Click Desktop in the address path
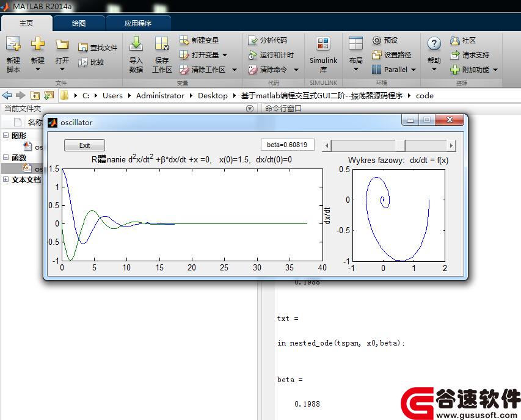This screenshot has height=420, width=521. click(213, 96)
